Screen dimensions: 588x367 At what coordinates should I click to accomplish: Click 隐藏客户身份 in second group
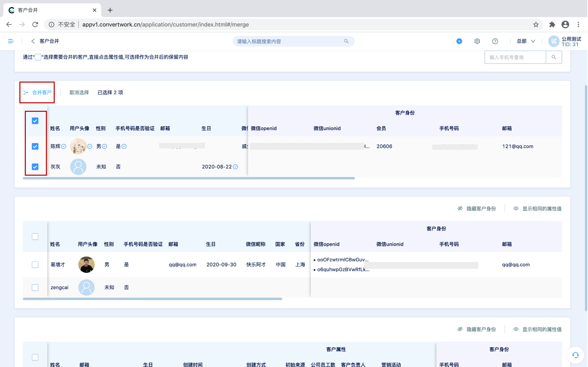(477, 209)
